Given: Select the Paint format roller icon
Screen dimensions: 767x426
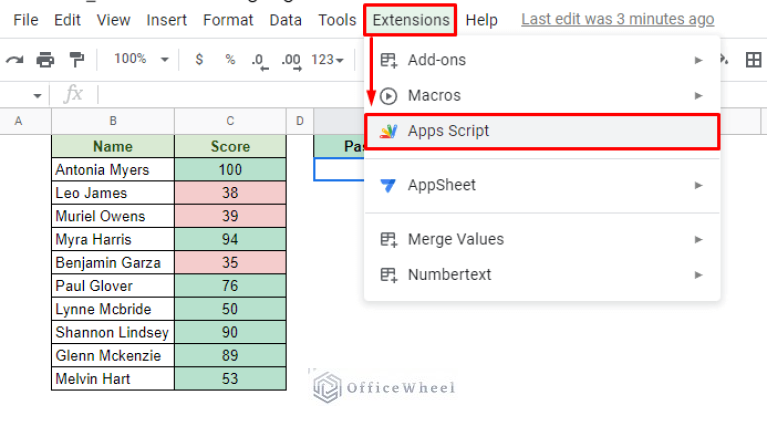Looking at the screenshot, I should (x=77, y=60).
